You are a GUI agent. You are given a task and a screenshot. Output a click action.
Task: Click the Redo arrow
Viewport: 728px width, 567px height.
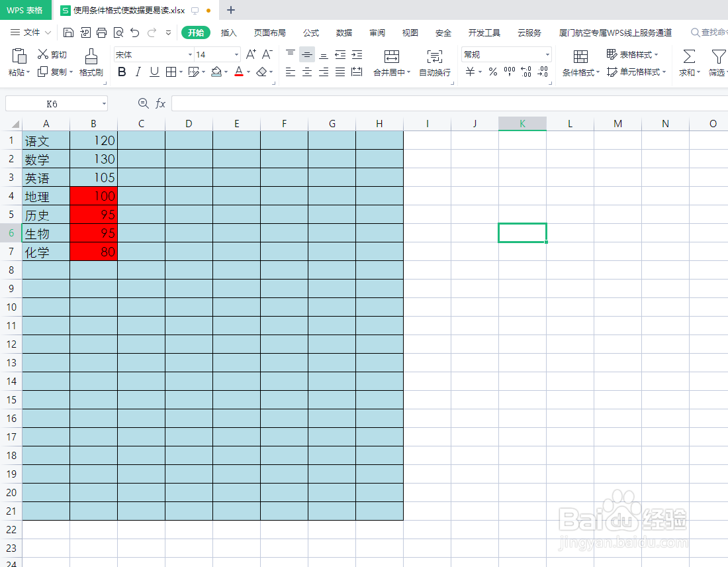pos(152,32)
